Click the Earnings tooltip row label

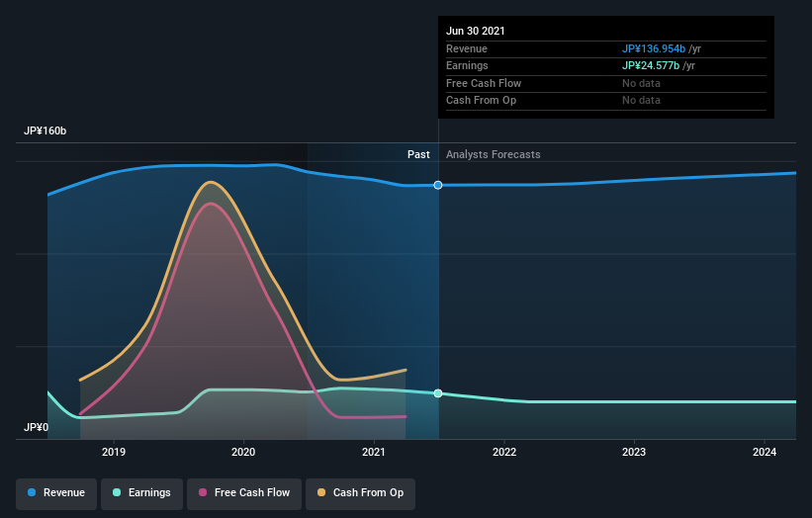click(467, 65)
